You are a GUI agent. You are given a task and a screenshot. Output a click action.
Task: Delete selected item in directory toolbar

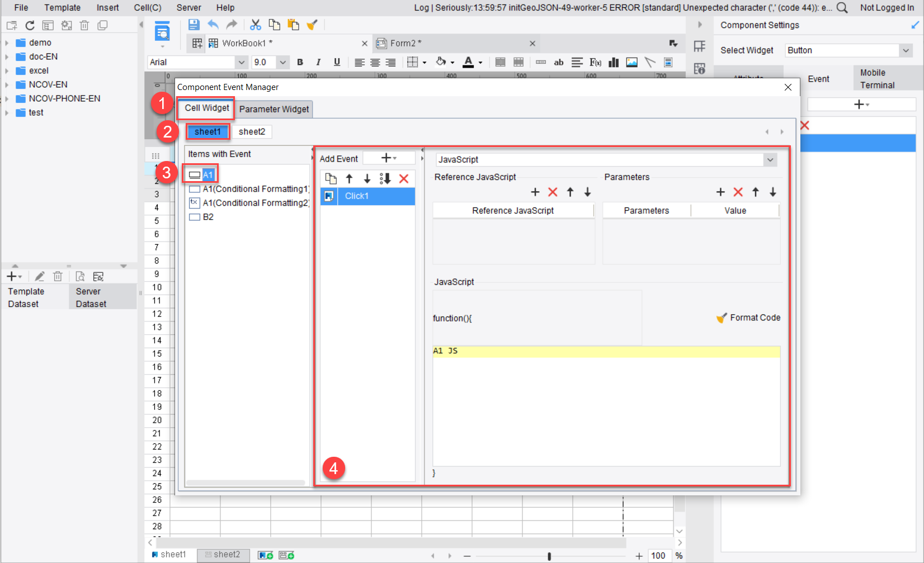click(x=84, y=25)
